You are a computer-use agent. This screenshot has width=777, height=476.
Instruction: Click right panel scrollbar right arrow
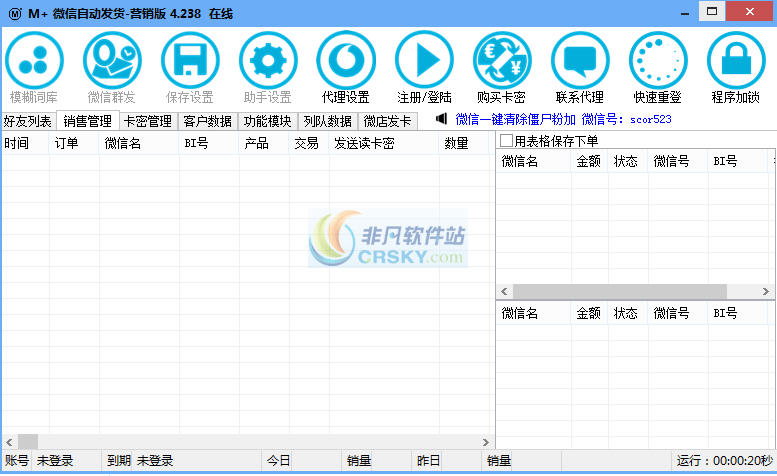tap(766, 291)
